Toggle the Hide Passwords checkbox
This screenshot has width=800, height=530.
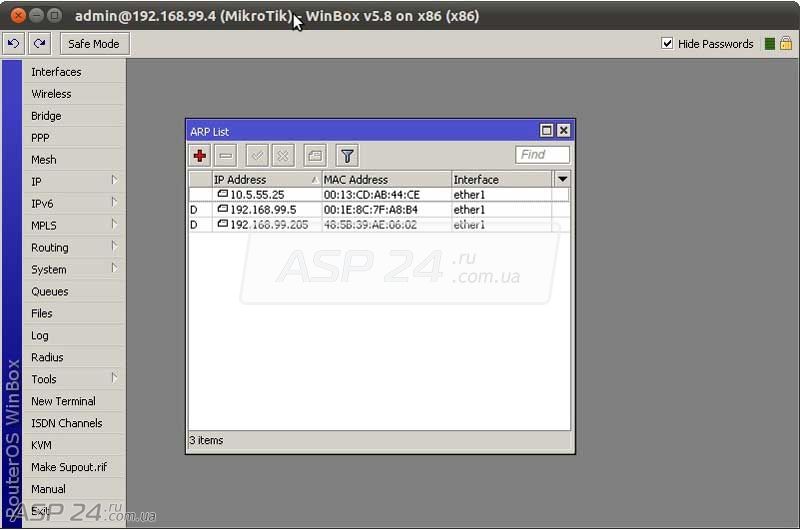(x=668, y=44)
